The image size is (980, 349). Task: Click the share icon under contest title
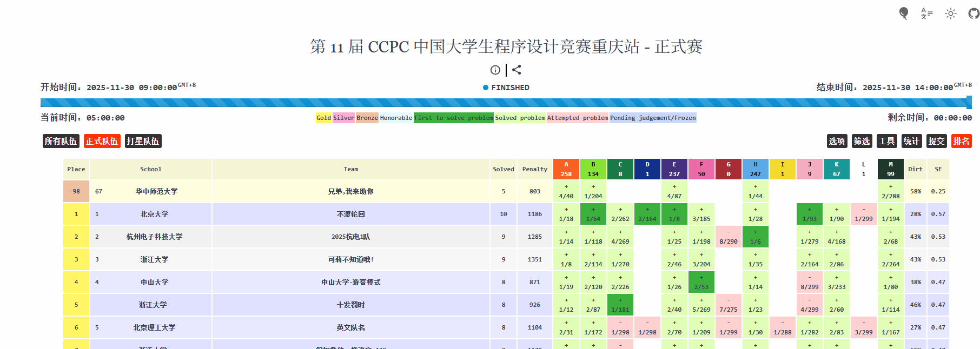[517, 70]
